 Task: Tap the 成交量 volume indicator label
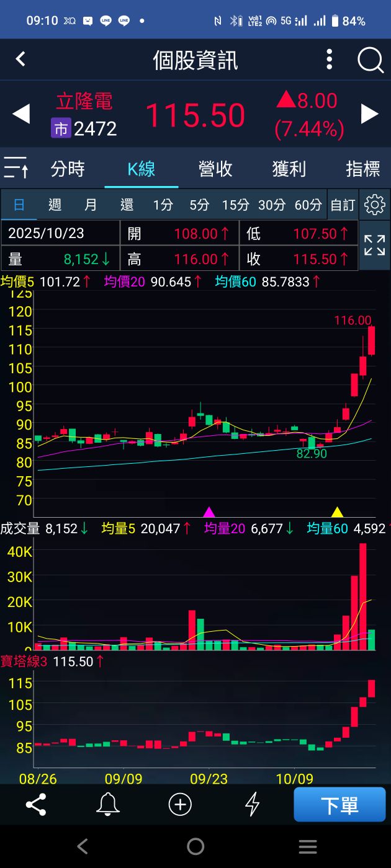[x=20, y=529]
